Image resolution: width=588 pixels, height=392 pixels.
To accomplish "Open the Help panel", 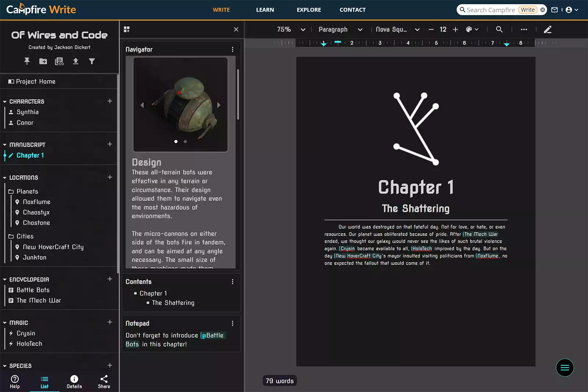I will point(15,381).
